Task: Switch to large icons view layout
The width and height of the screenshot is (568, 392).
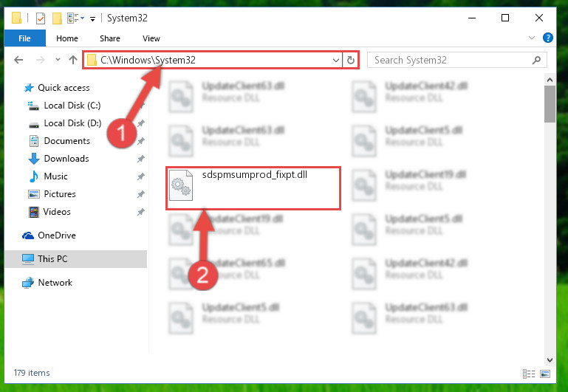Action: (545, 374)
